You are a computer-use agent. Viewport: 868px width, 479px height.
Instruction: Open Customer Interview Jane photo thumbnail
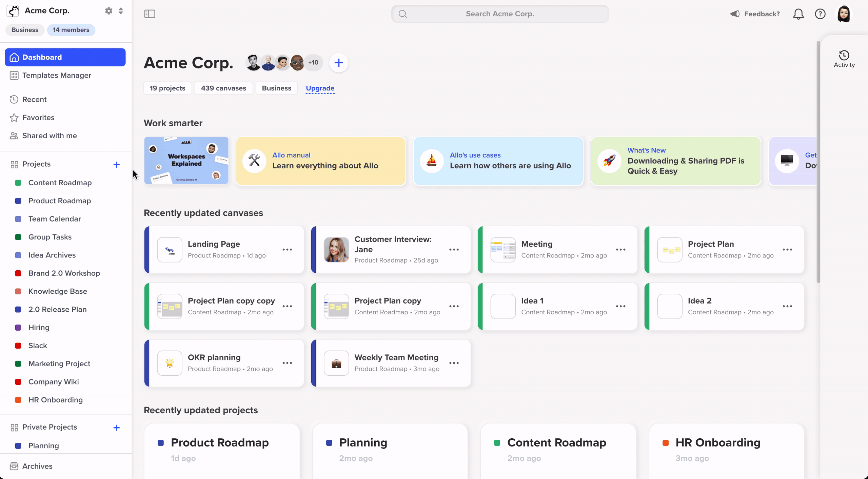pyautogui.click(x=336, y=250)
